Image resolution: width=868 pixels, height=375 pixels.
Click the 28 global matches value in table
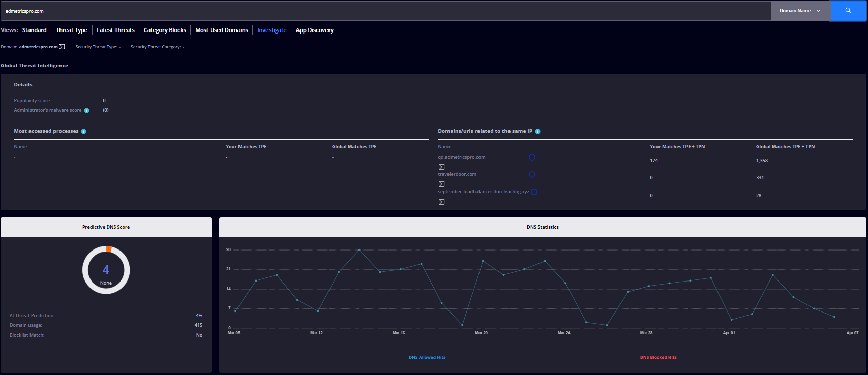pyautogui.click(x=759, y=196)
